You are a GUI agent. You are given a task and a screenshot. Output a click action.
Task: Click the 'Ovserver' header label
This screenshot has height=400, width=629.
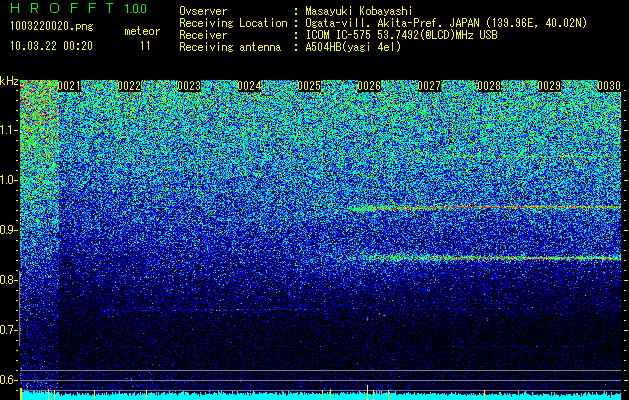click(203, 11)
